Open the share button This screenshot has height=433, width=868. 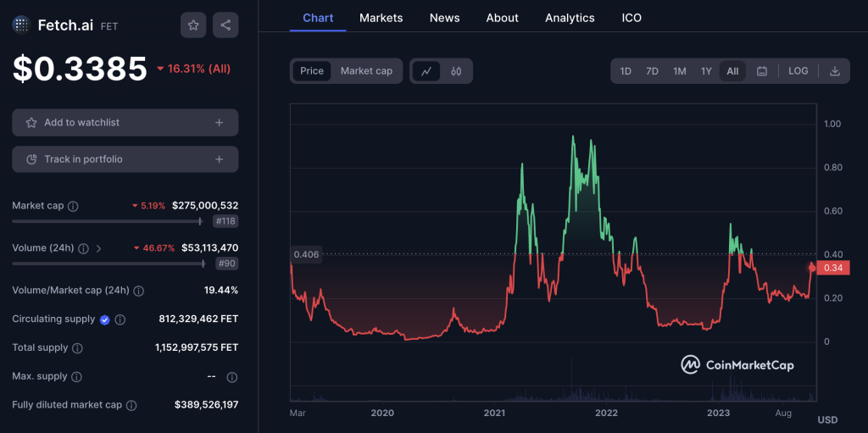coord(225,25)
